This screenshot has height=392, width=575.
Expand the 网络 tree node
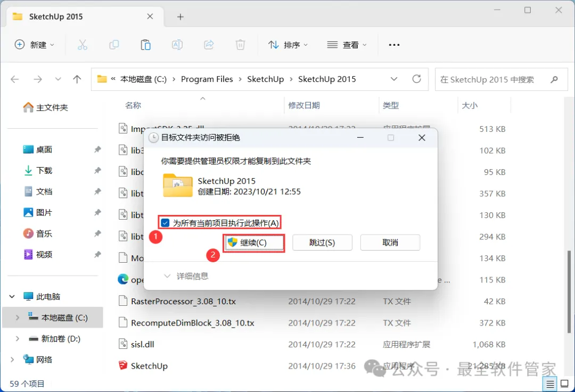(x=12, y=360)
